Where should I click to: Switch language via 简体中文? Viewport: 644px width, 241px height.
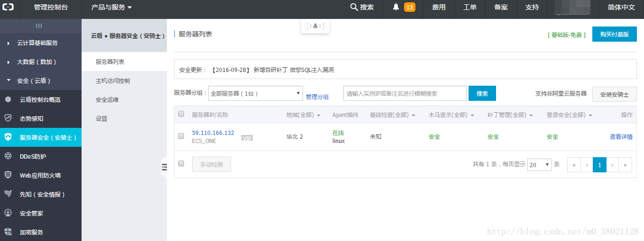click(621, 7)
